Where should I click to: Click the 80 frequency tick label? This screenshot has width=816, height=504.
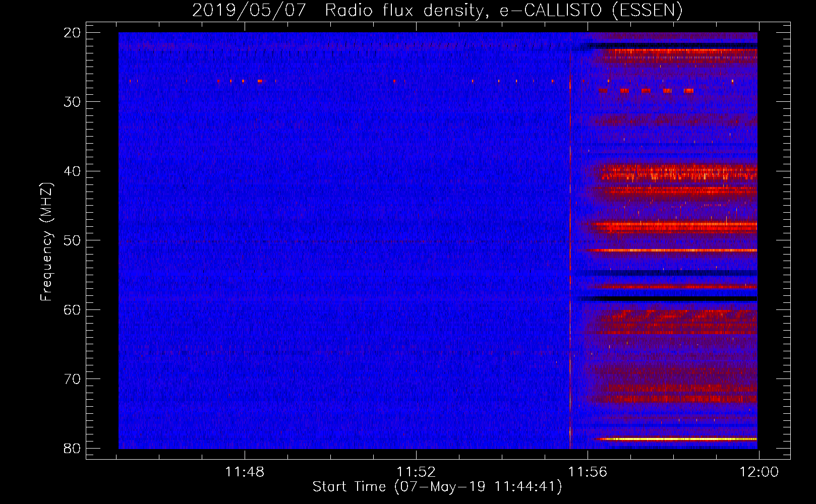coord(73,448)
